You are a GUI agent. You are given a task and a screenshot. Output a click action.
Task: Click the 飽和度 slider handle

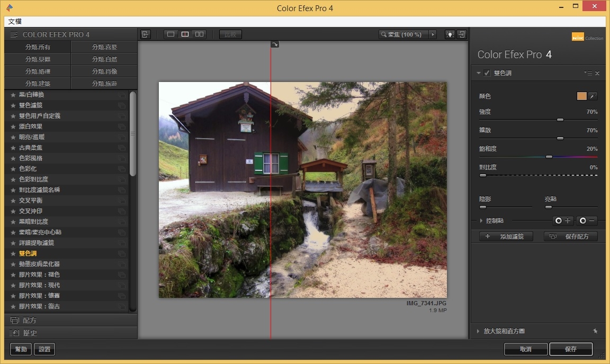pos(549,157)
